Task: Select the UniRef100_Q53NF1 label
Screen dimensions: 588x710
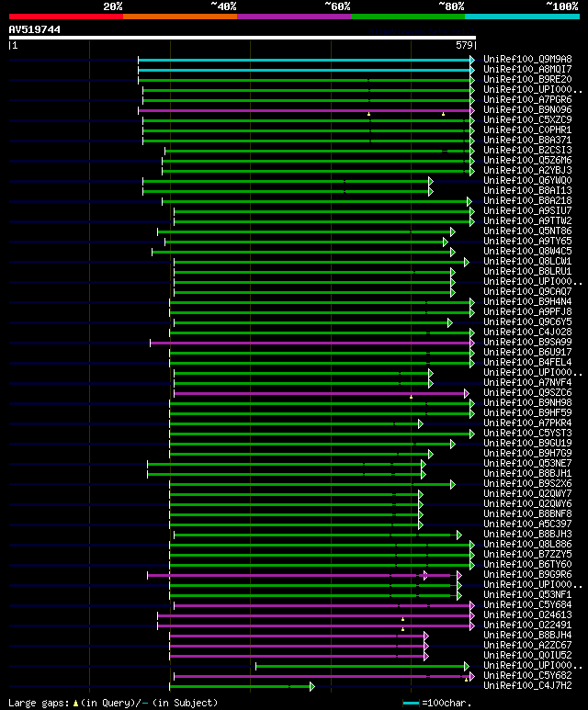Action: (527, 594)
